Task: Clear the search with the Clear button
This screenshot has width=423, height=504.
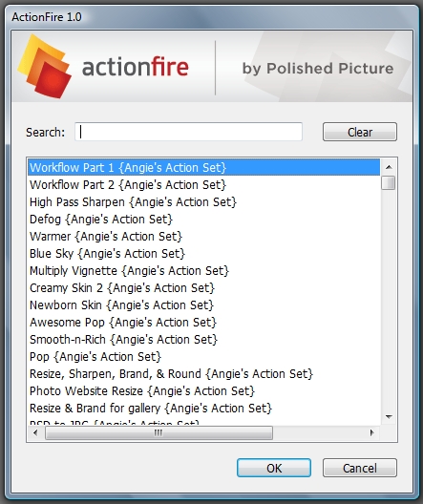Action: click(x=360, y=132)
